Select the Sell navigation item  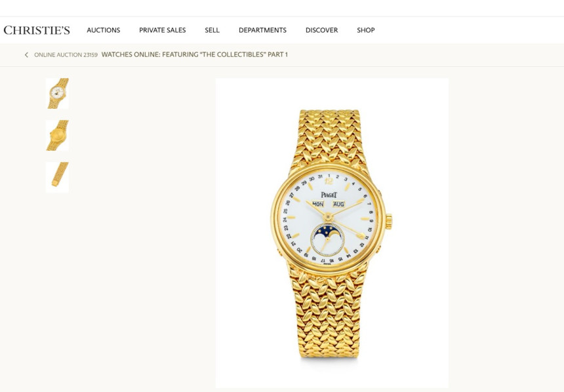212,30
